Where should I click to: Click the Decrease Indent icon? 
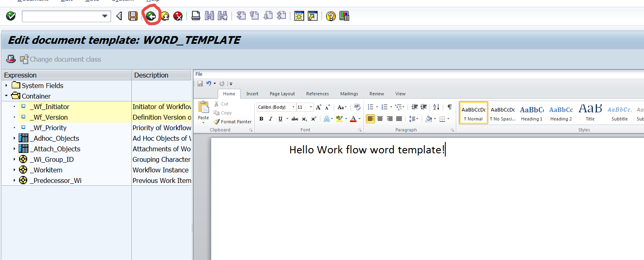point(414,107)
